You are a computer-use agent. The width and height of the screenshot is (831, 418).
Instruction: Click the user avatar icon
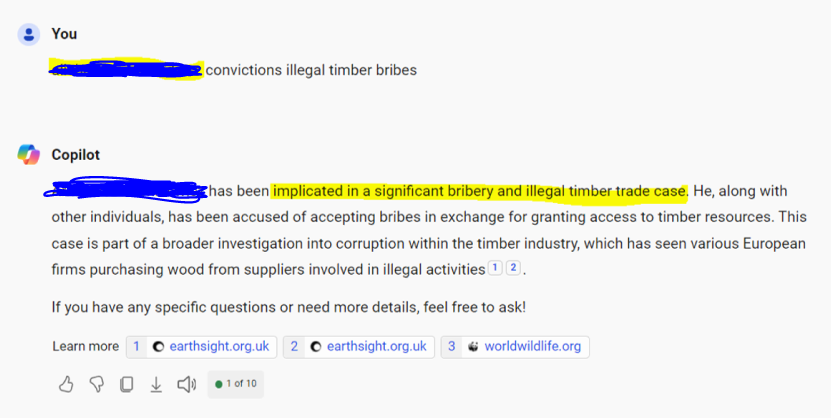coord(29,34)
